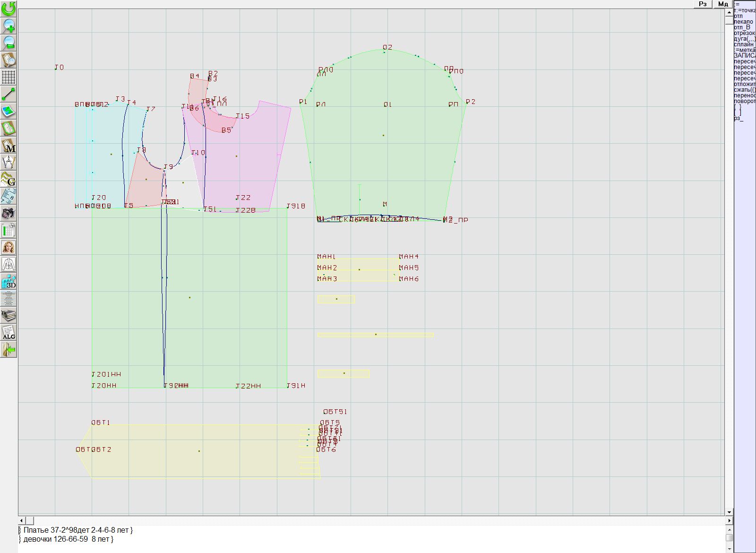756x553 pixels.
Task: Toggle the grid display icon
Action: coord(9,77)
